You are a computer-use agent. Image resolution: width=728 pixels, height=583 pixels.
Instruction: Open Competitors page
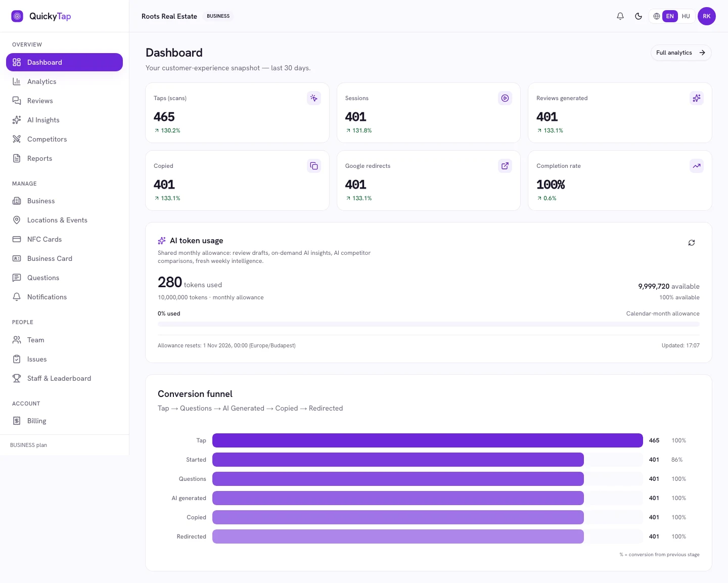point(64,139)
